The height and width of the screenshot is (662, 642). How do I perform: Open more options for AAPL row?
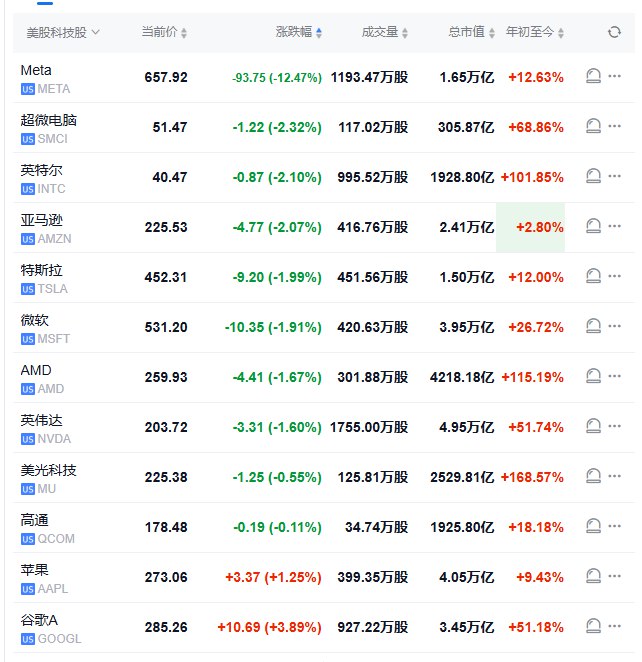(614, 576)
